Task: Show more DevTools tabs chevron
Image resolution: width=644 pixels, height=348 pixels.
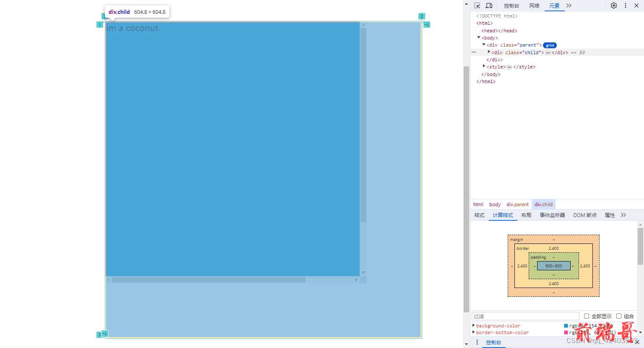Action: tap(569, 5)
